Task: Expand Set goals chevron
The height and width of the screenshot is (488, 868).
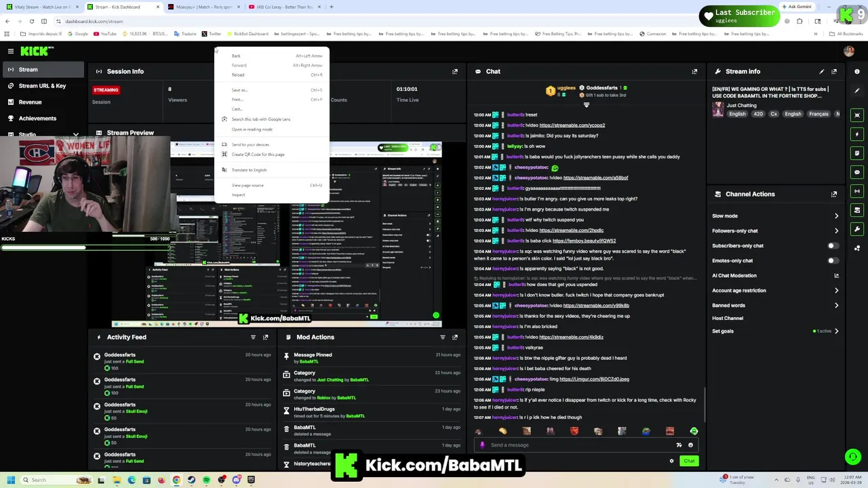Action: (x=836, y=331)
